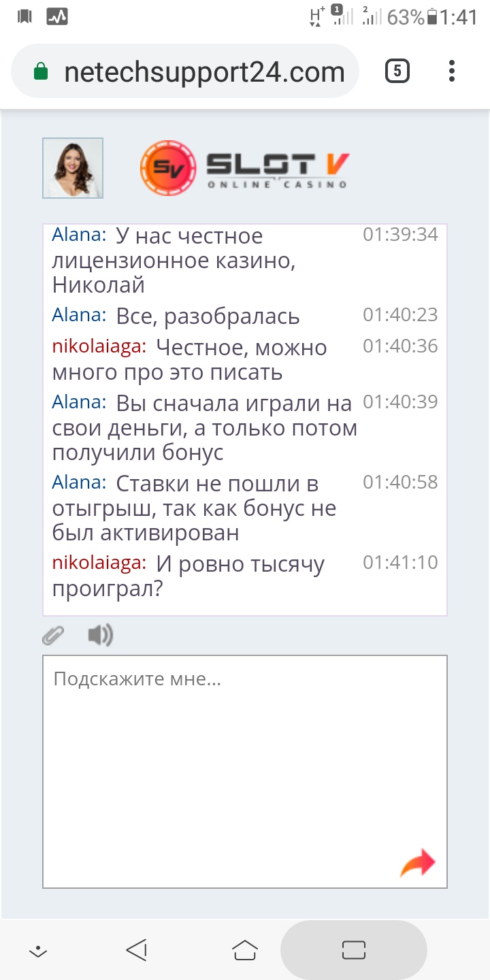490x980 pixels.
Task: Tap the Android back navigation button
Action: [137, 950]
